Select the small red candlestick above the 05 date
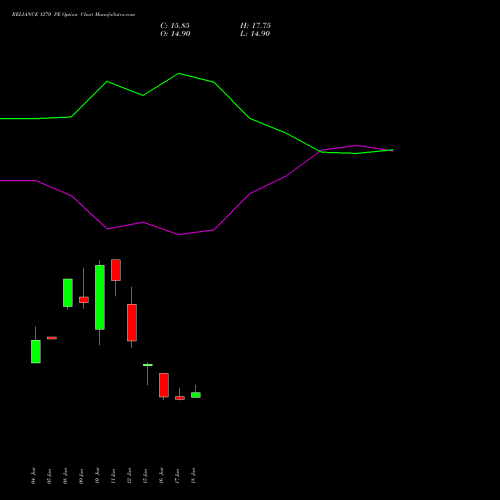This screenshot has height=500, width=500. [x=52, y=338]
